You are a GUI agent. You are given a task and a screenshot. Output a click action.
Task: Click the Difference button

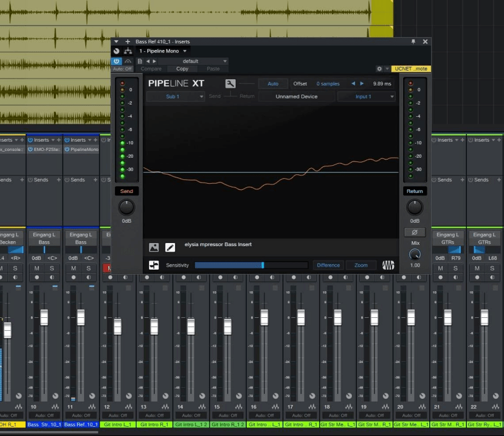pyautogui.click(x=328, y=265)
